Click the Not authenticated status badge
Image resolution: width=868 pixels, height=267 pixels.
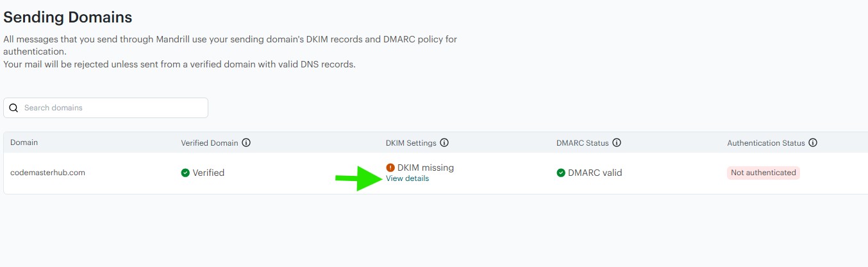coord(763,173)
